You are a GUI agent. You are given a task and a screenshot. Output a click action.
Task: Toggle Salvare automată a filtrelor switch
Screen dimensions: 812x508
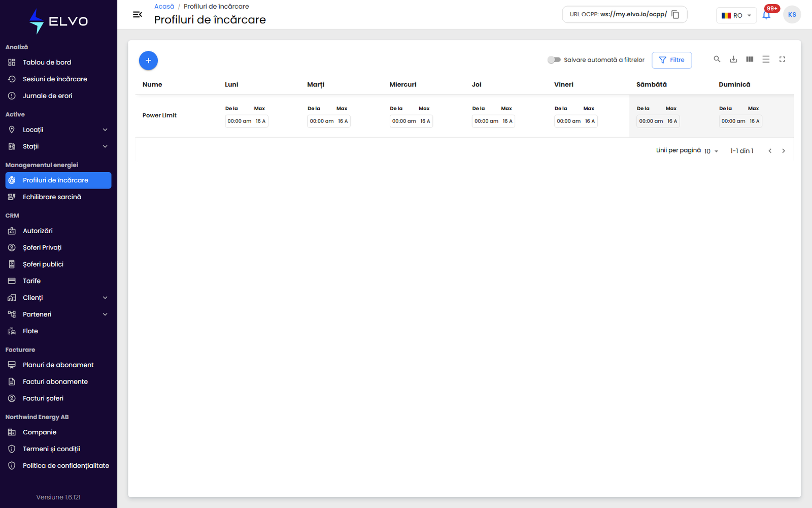(554, 60)
